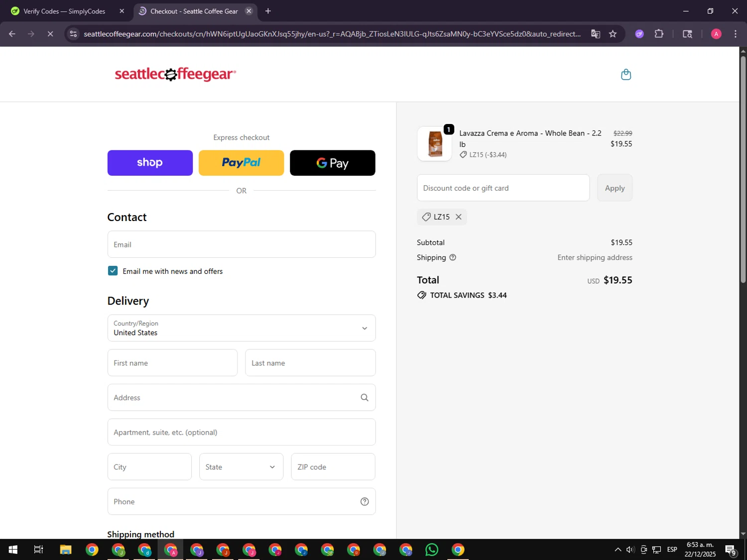The image size is (747, 560).
Task: Open the network icon in system tray
Action: click(656, 550)
